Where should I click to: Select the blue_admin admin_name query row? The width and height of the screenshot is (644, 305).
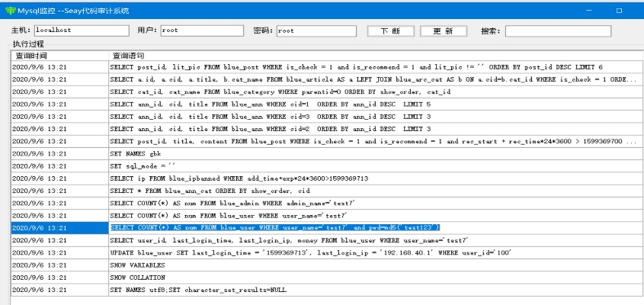coord(328,203)
